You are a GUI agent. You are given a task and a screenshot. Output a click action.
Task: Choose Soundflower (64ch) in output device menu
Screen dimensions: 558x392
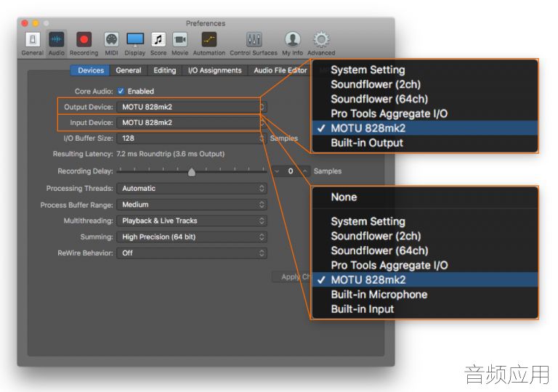(425, 99)
